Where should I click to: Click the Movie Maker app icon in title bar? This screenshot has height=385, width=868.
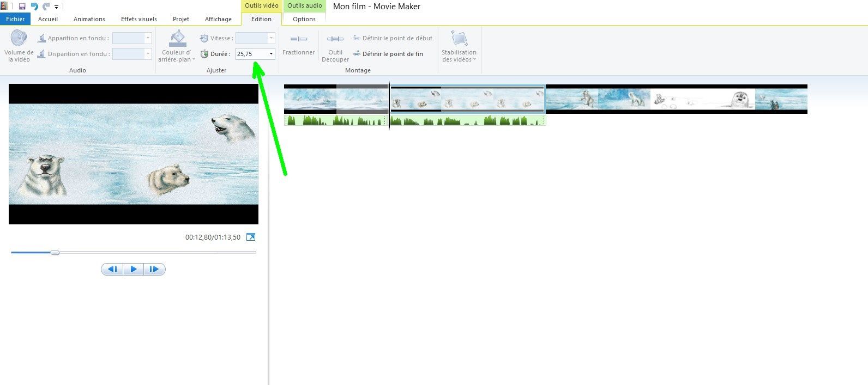pos(4,7)
